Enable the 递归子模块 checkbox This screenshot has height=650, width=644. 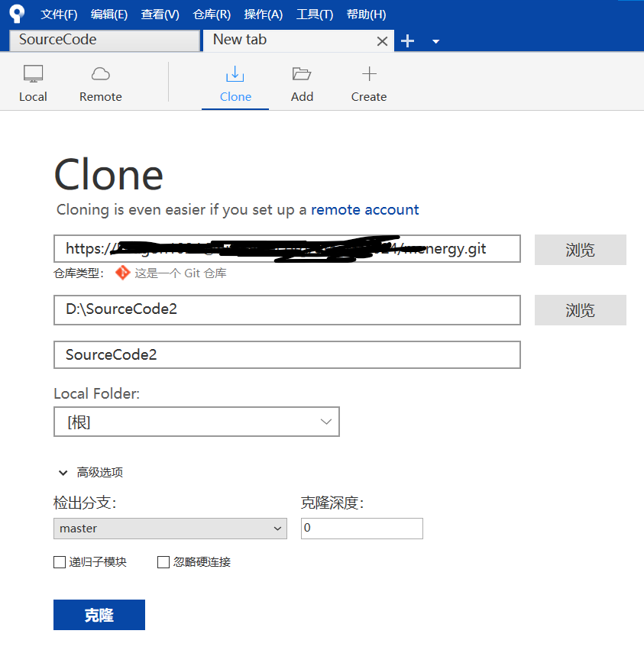[x=60, y=562]
